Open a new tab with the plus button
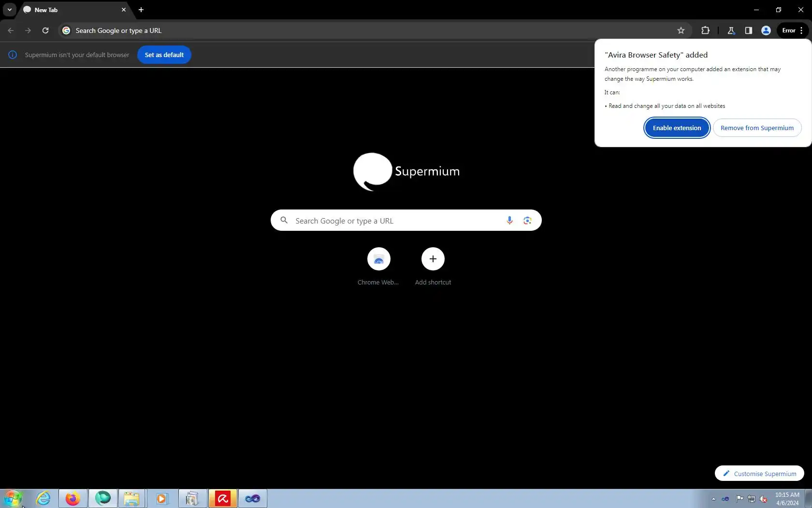Image resolution: width=812 pixels, height=508 pixels. tap(141, 10)
